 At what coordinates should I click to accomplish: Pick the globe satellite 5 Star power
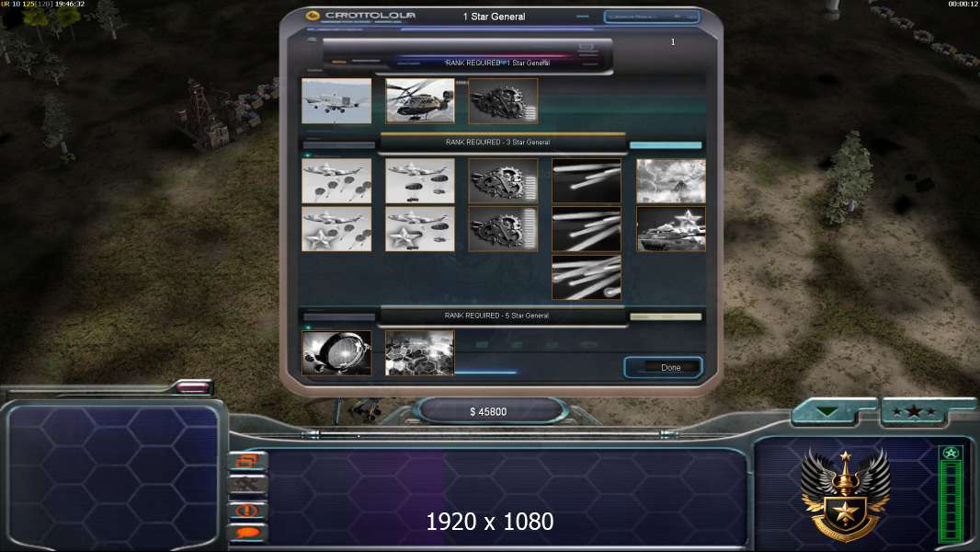click(336, 353)
